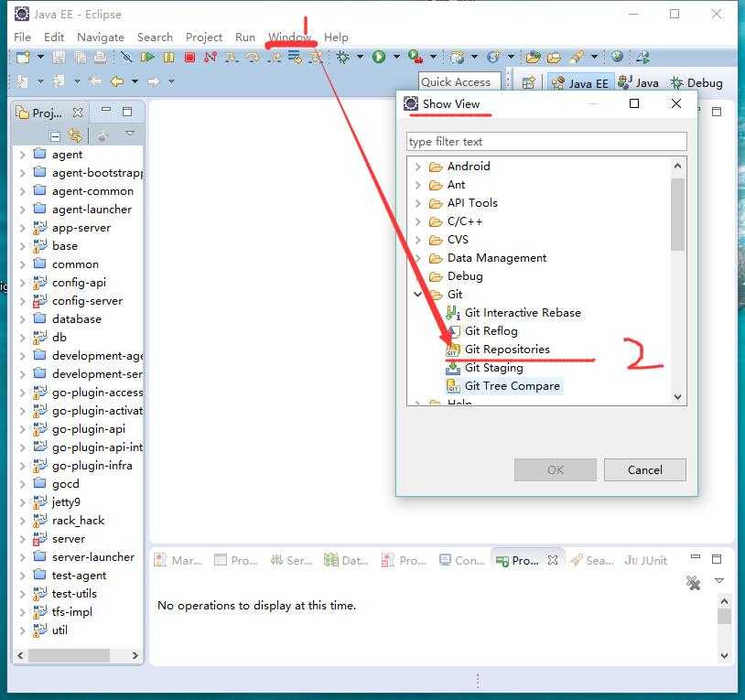The width and height of the screenshot is (745, 700).
Task: Open the File menu
Action: click(22, 37)
